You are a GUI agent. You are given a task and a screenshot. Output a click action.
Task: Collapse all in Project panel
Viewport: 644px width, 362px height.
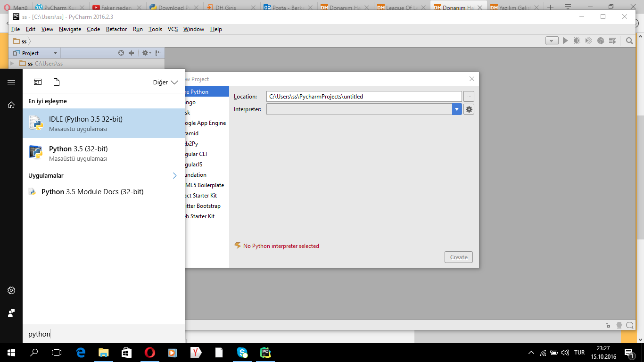132,53
